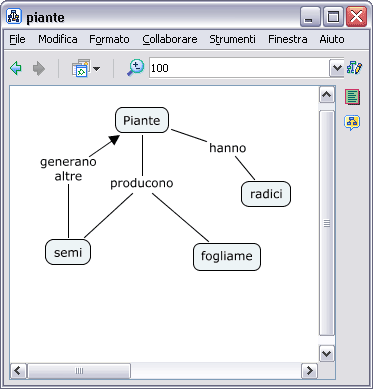Click the producono linking phrase
This screenshot has height=389, width=373.
(142, 183)
